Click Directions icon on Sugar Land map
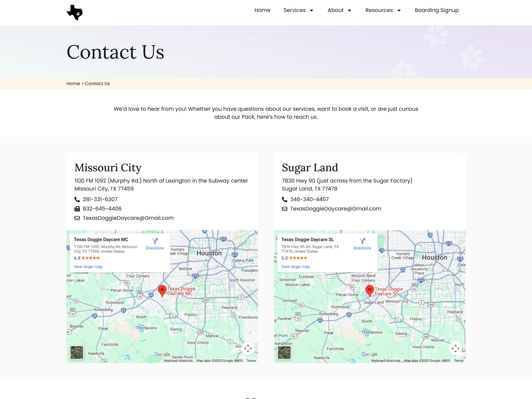 click(x=362, y=241)
